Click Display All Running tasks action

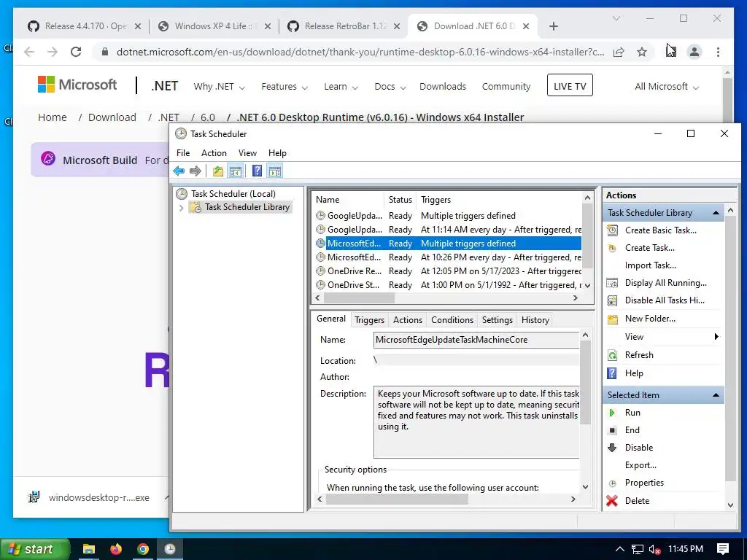[x=665, y=283]
